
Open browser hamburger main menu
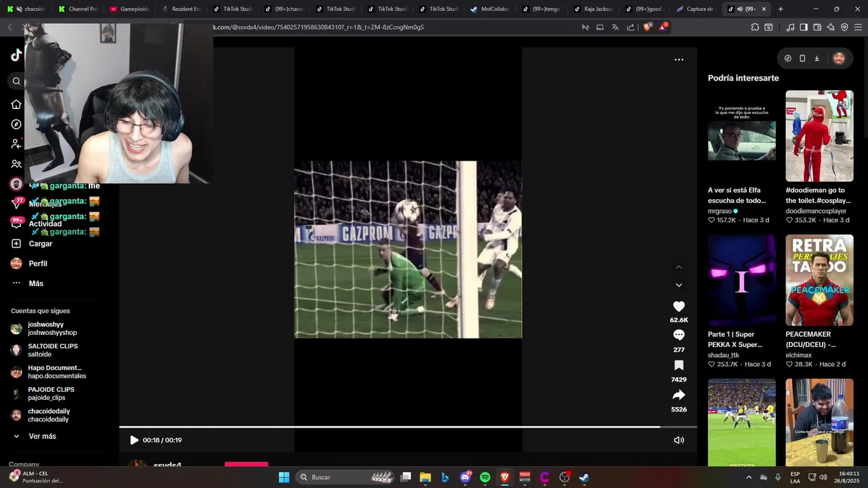[x=858, y=27]
